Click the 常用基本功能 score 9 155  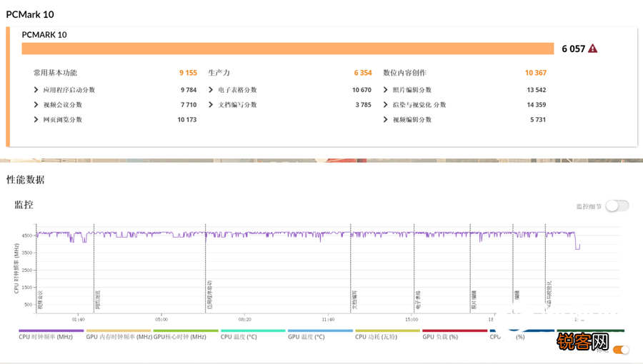(188, 73)
